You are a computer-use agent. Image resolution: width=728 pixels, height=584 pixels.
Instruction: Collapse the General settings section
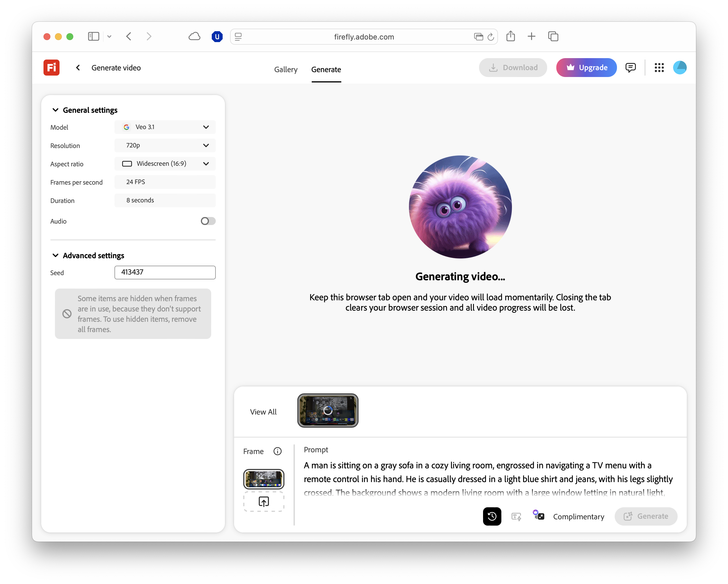pyautogui.click(x=56, y=110)
